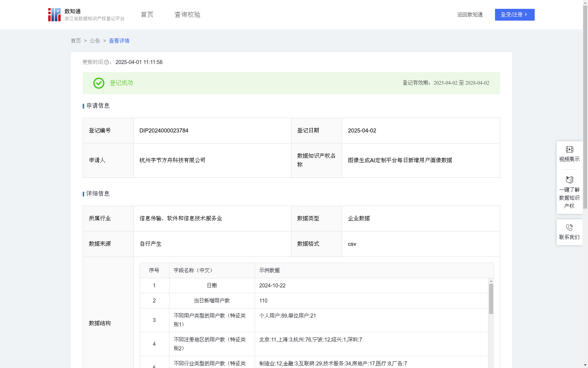Viewport: 588px width, 368px height.
Task: Click data source value 自行产生
Action: pos(151,244)
